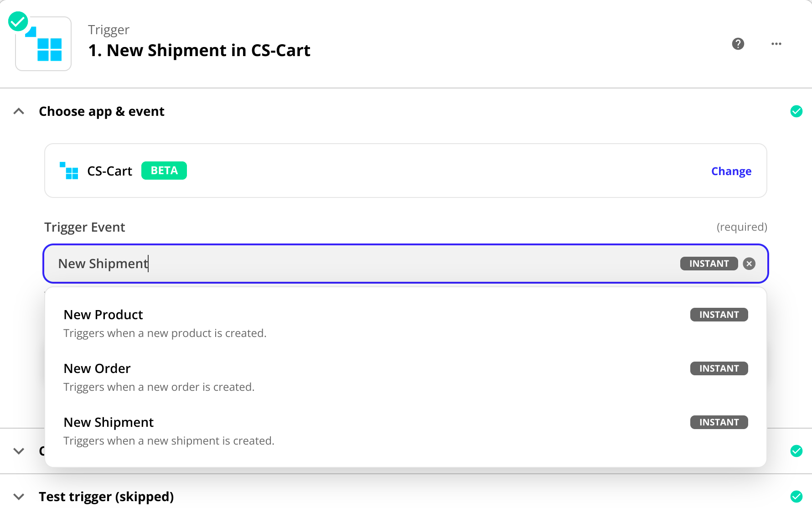812x518 pixels.
Task: Click the CS-Cart trigger app logo thumbnail
Action: click(44, 45)
